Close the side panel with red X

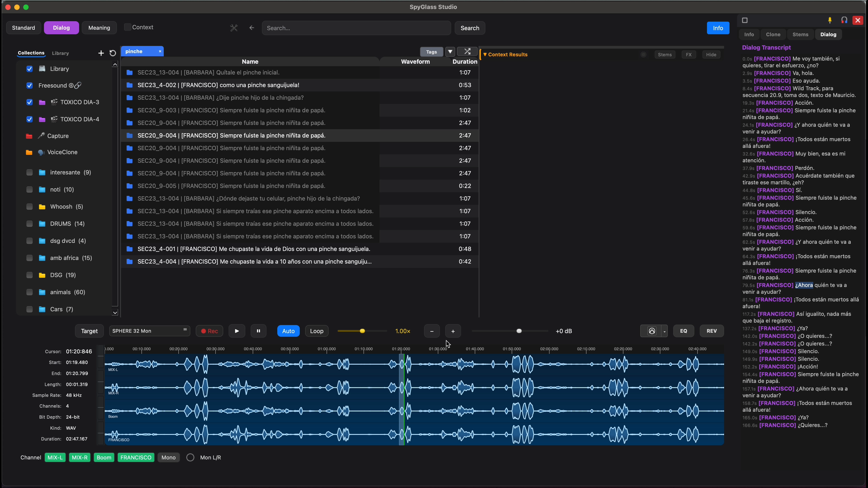coord(858,20)
